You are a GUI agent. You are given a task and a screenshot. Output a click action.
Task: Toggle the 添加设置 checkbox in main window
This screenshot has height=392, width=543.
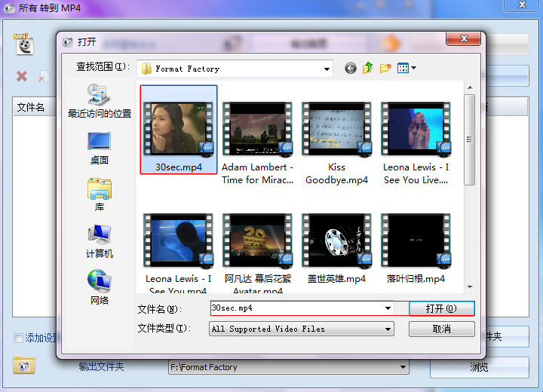(x=18, y=338)
